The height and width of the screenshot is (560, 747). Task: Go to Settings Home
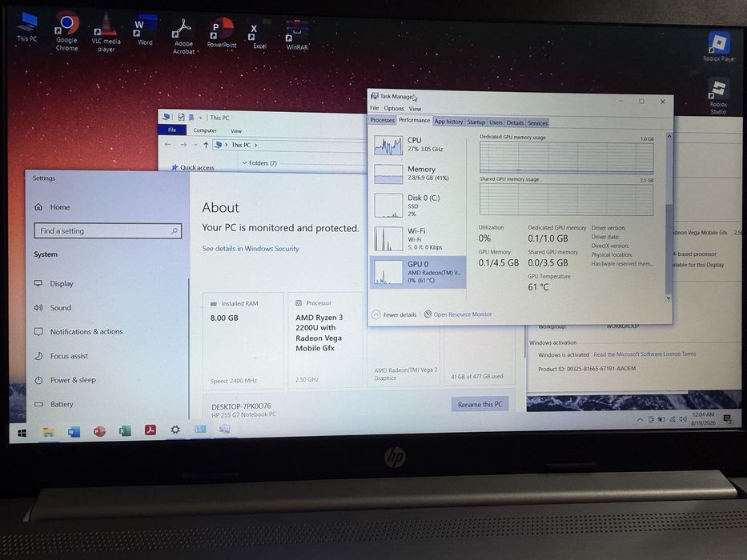(x=52, y=207)
